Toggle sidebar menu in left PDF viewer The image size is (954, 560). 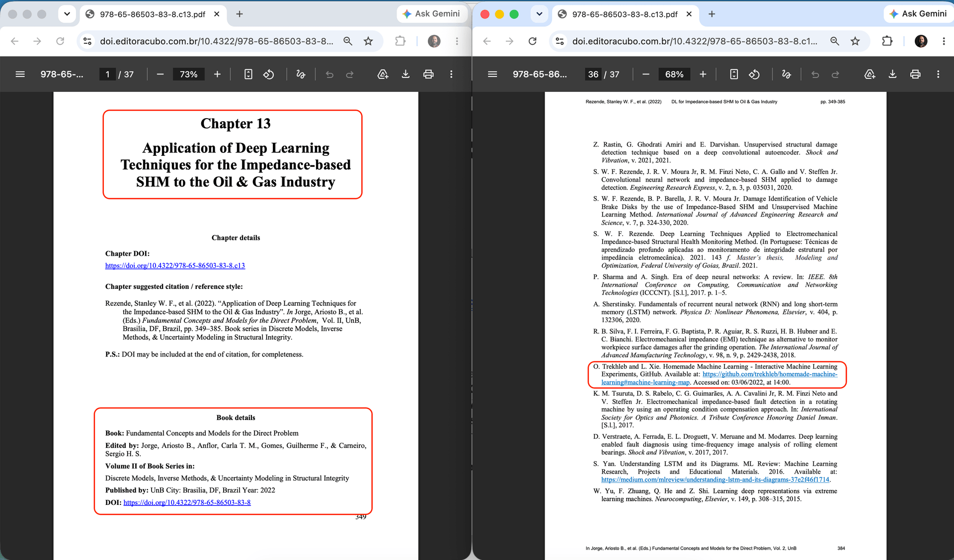(x=20, y=74)
